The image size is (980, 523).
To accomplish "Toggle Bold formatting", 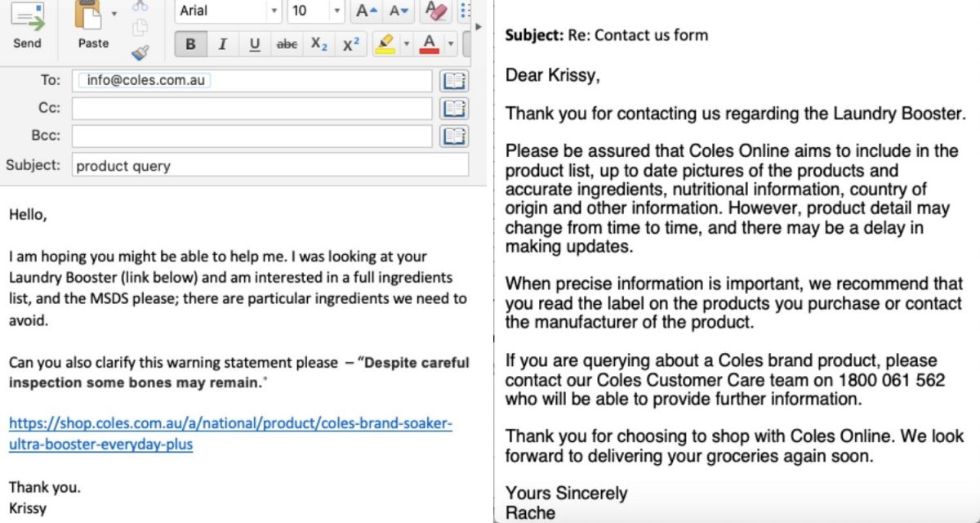I will tap(190, 45).
